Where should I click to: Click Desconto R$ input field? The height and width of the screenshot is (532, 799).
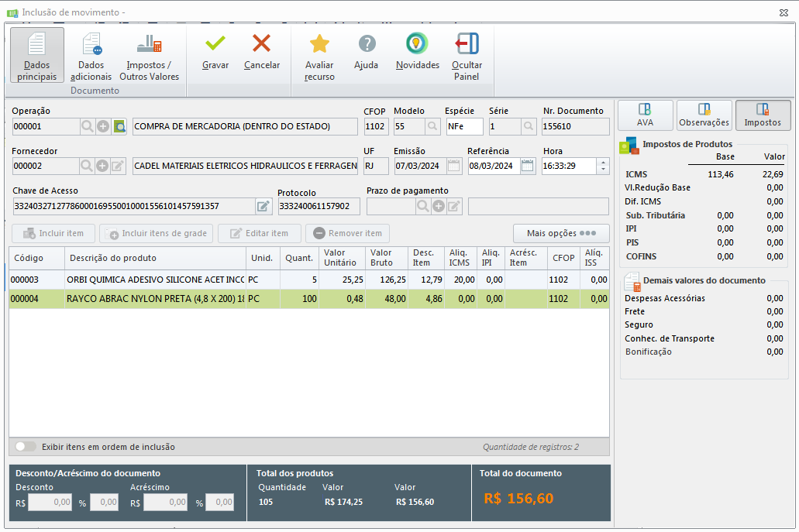[50, 503]
